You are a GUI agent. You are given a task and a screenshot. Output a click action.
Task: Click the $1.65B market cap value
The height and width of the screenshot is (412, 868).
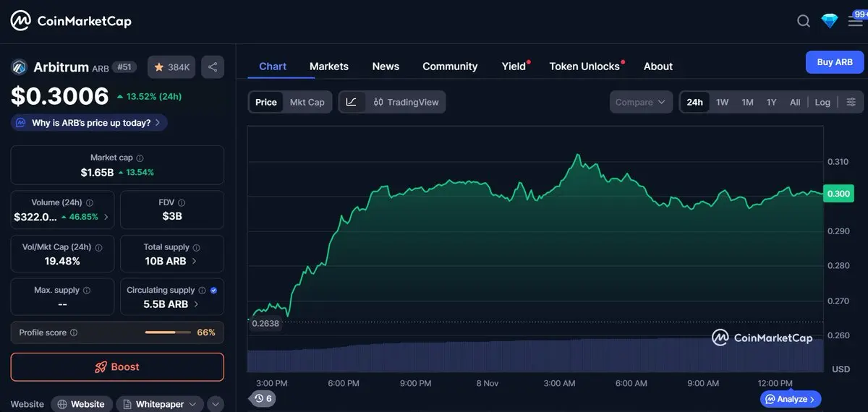click(97, 172)
